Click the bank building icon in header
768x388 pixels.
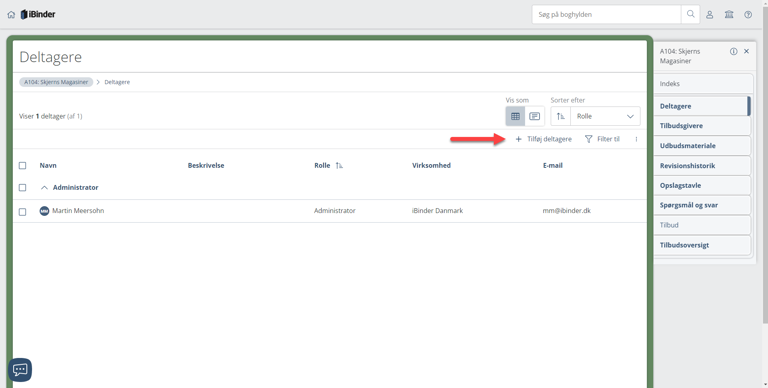729,15
